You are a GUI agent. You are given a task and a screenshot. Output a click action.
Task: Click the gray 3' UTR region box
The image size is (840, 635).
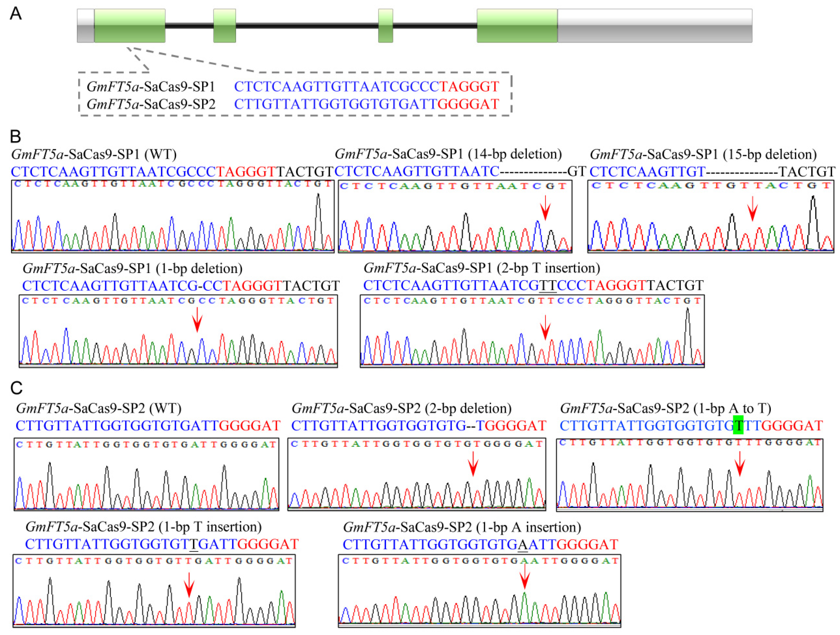pyautogui.click(x=654, y=25)
